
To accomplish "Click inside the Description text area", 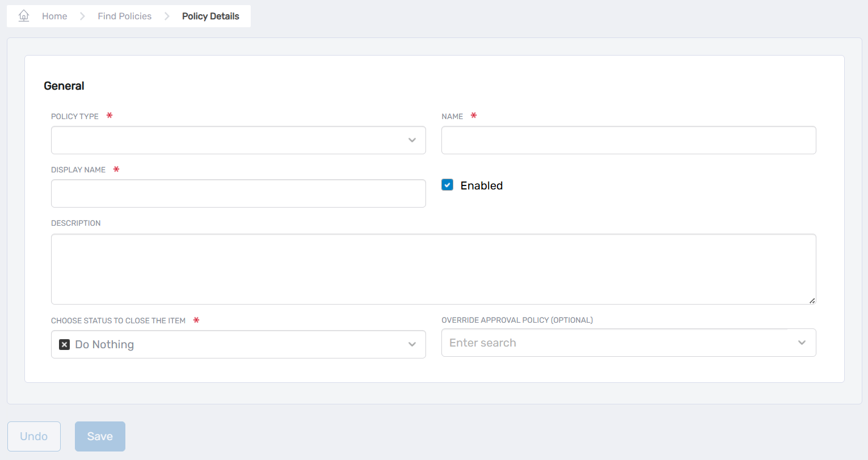I will coord(433,269).
